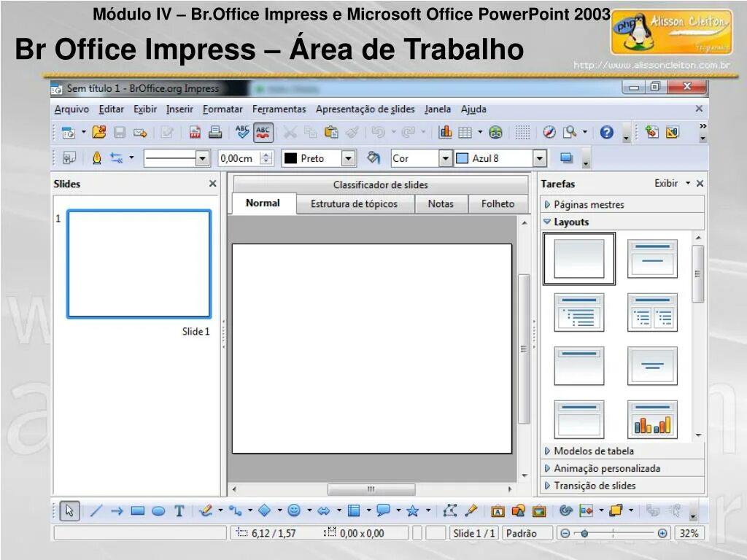Select the arrow Selection tool

(69, 511)
